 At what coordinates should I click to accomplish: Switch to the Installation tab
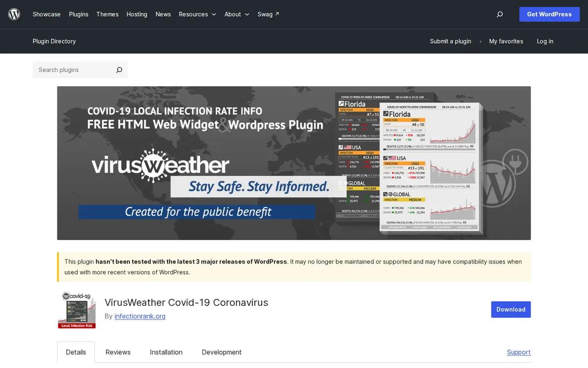166,352
